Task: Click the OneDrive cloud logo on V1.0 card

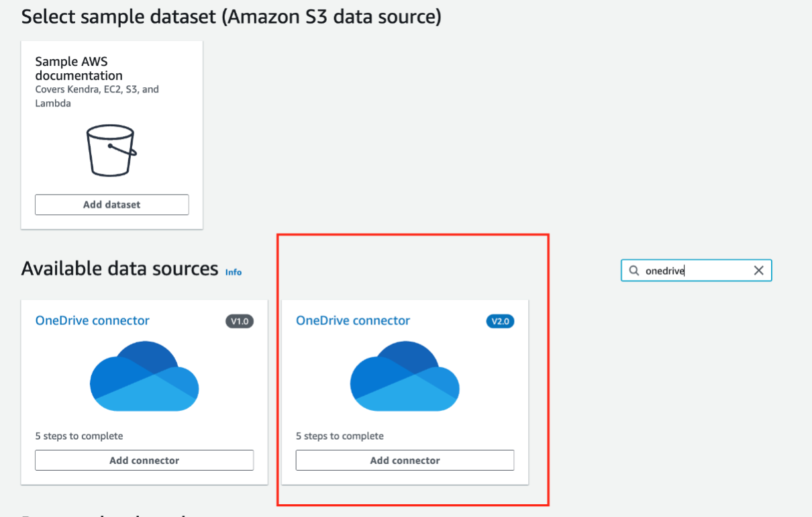Action: pos(144,376)
